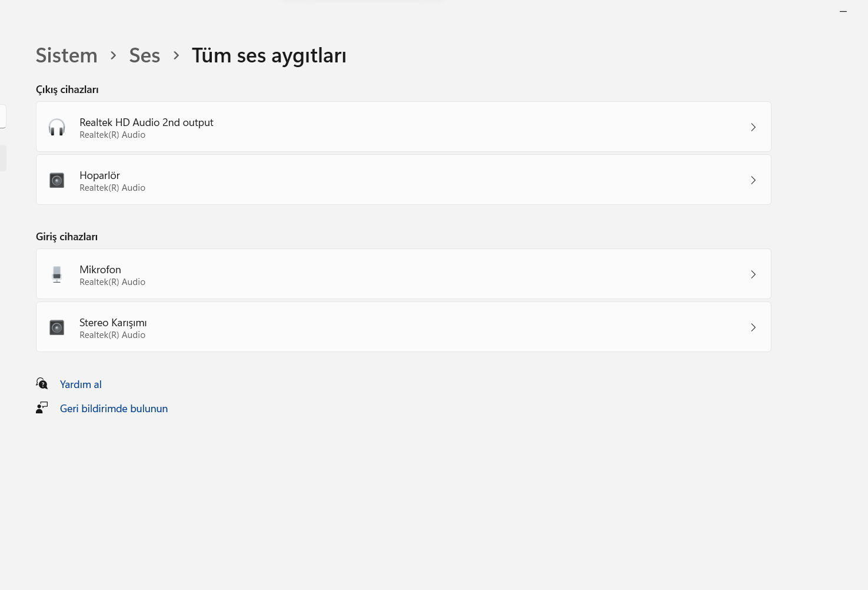
Task: Navigate to Ses in the breadcrumb
Action: [144, 55]
